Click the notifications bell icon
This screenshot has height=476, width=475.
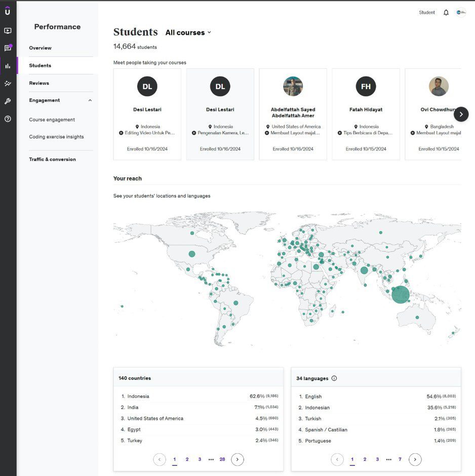446,13
